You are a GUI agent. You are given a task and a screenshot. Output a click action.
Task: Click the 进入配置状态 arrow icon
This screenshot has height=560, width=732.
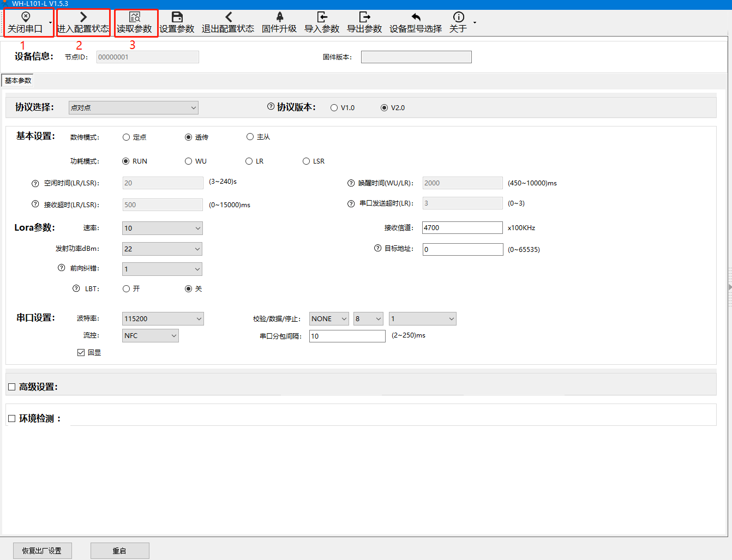click(83, 17)
